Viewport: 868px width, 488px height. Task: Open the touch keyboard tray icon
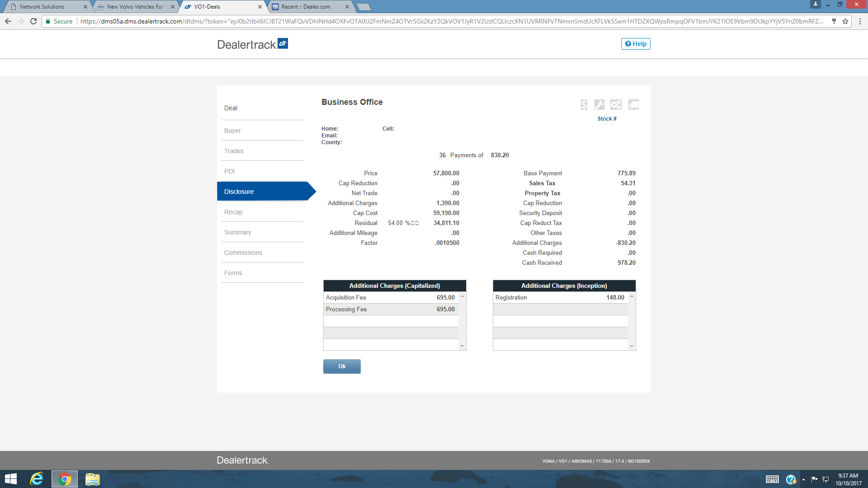coord(772,479)
